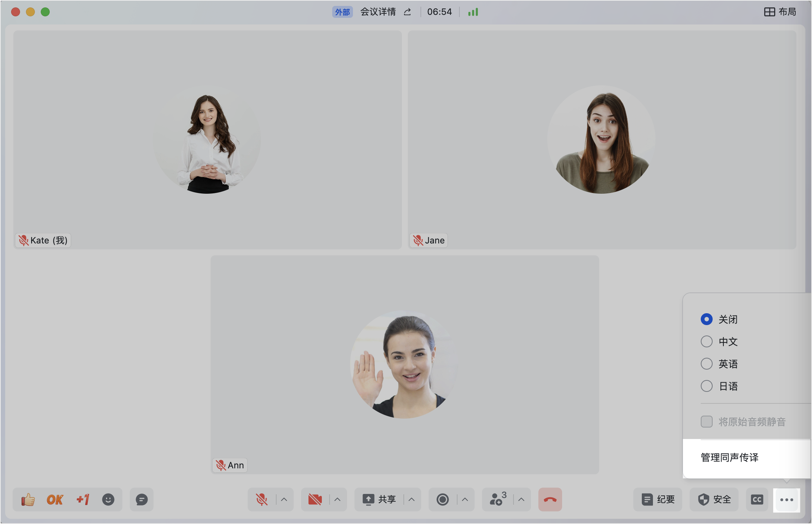Click the three-dots more button
Image resolution: width=812 pixels, height=524 pixels.
click(x=787, y=500)
